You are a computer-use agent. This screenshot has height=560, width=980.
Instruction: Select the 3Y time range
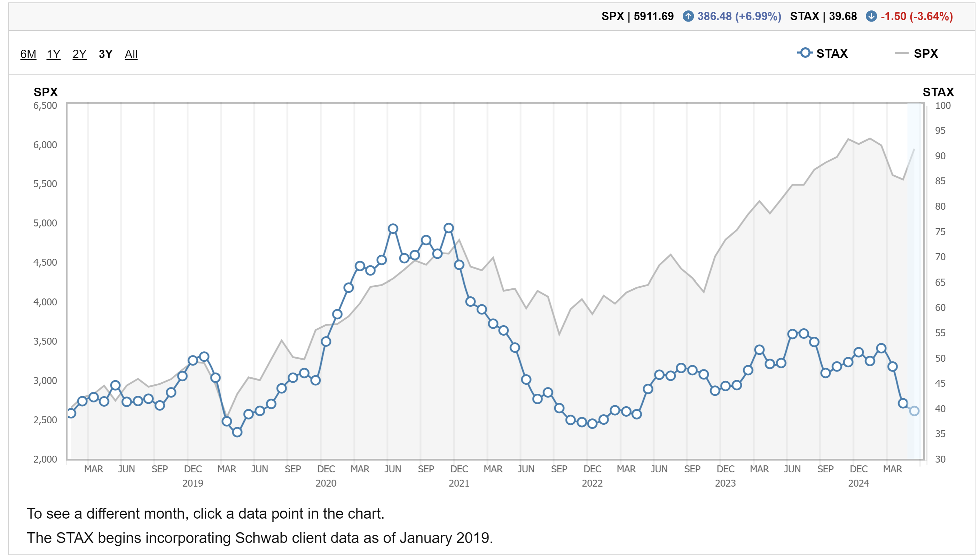(x=105, y=54)
